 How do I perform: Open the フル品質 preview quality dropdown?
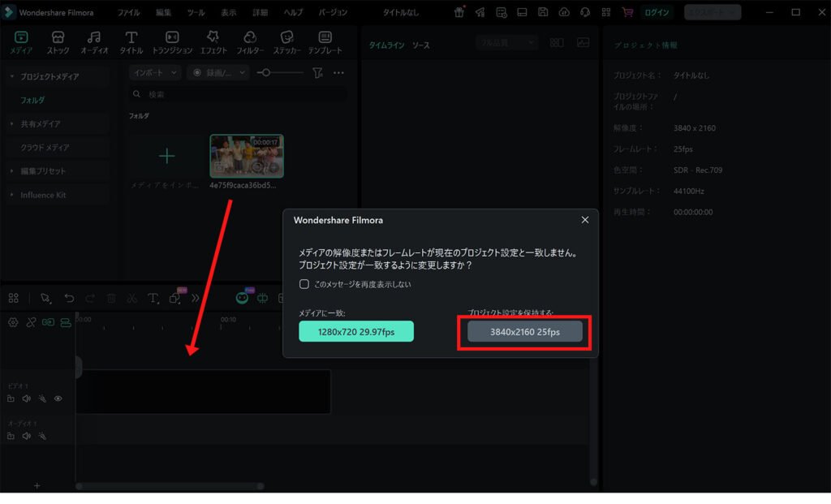(x=506, y=41)
